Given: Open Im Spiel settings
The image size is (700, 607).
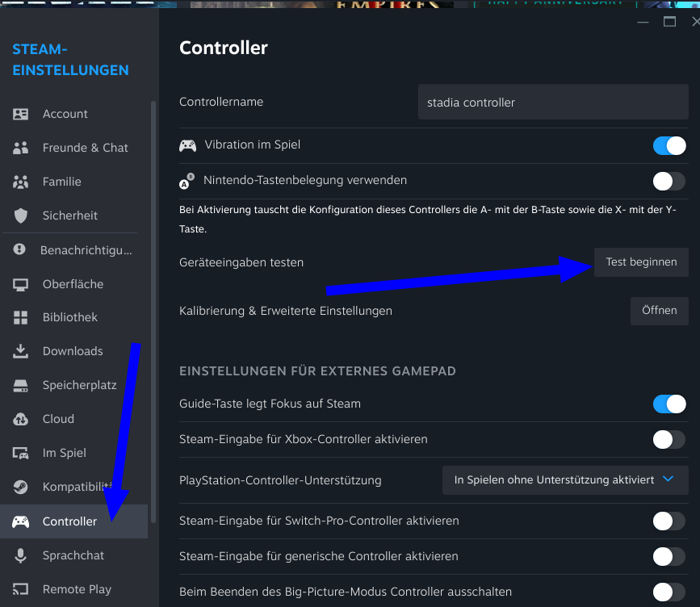Looking at the screenshot, I should (73, 453).
